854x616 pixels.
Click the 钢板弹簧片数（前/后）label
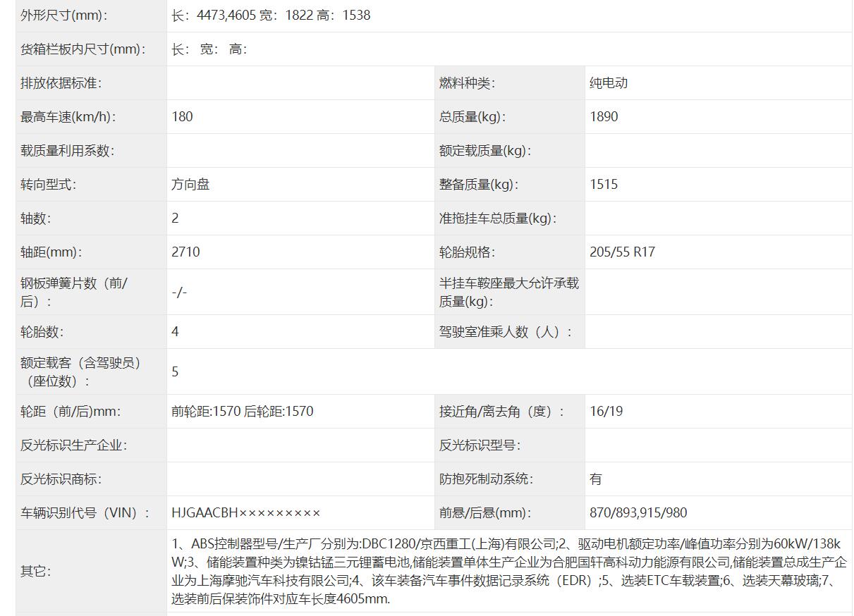click(x=74, y=292)
